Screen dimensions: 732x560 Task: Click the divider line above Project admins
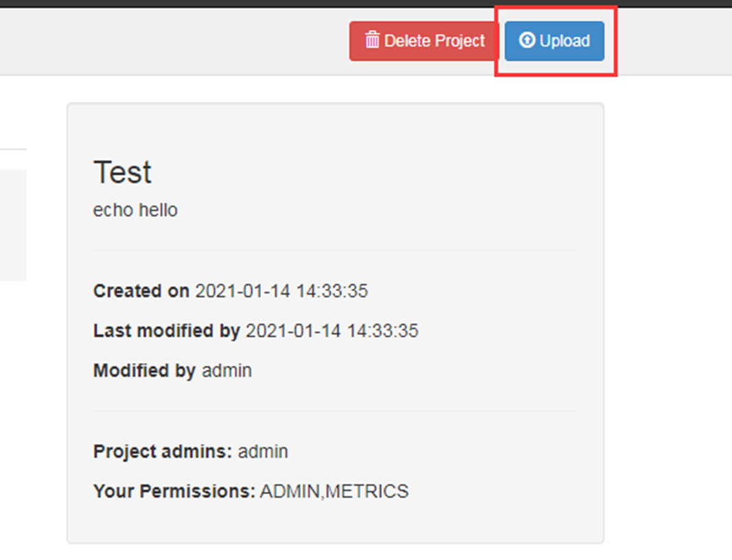pos(335,410)
